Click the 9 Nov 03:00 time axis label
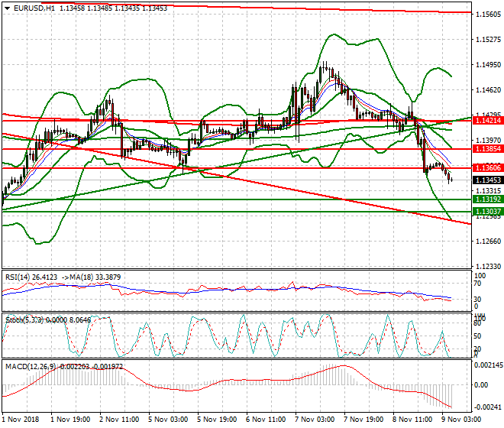This screenshot has height=428, width=504. coord(461,420)
